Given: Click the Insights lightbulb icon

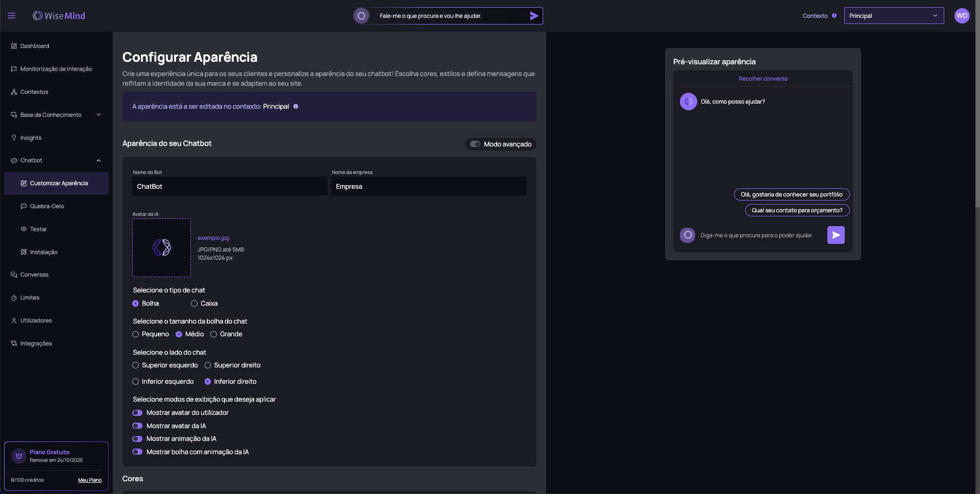Looking at the screenshot, I should [14, 138].
